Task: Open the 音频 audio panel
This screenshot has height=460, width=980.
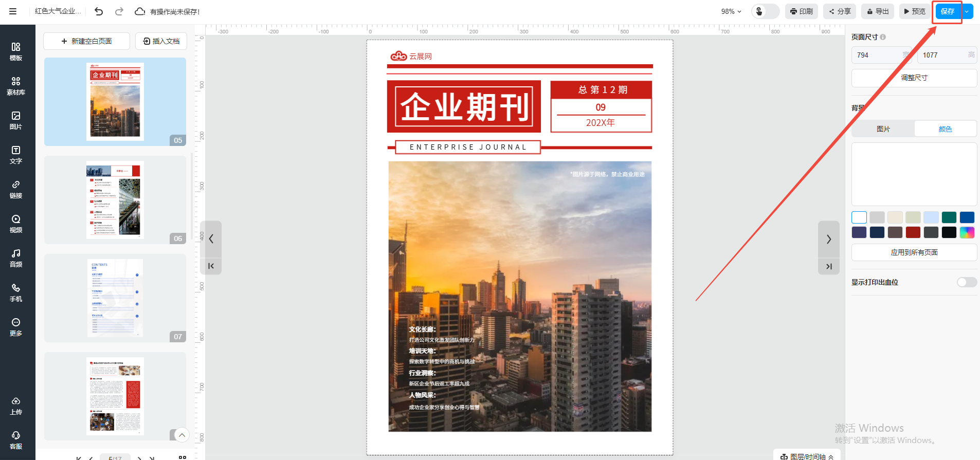Action: [16, 258]
